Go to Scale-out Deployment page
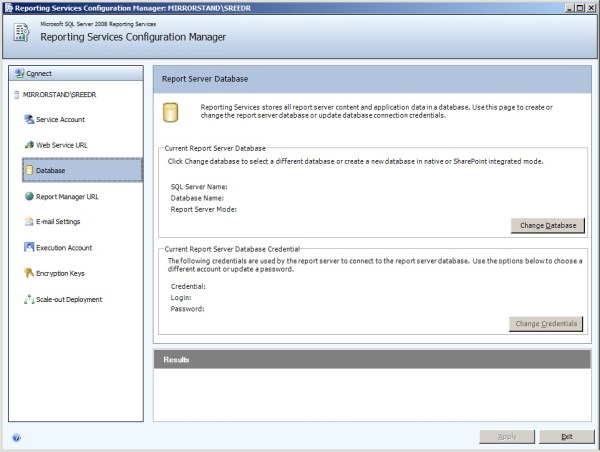The width and height of the screenshot is (600, 452). 69,299
